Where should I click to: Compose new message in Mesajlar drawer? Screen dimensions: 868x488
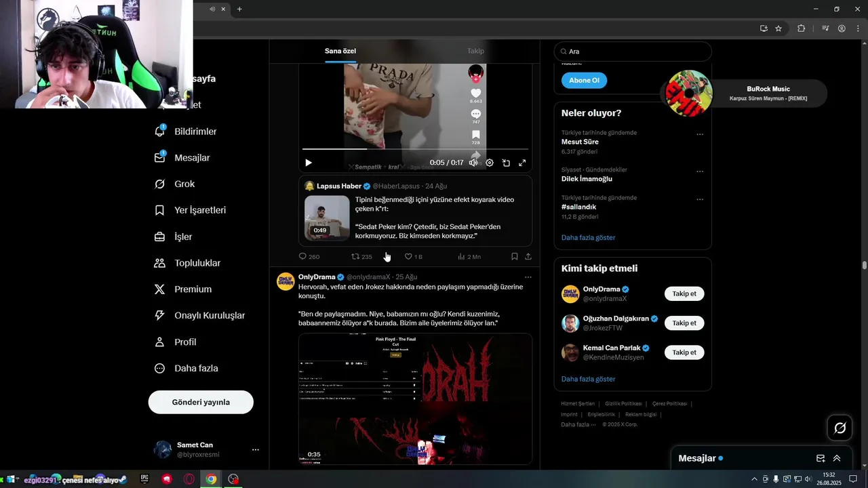[x=821, y=458]
